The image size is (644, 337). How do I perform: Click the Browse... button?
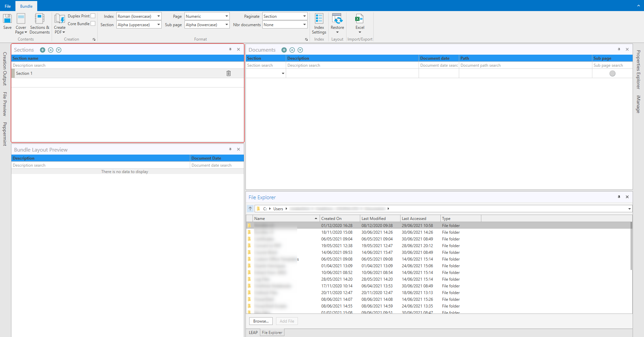coord(261,321)
